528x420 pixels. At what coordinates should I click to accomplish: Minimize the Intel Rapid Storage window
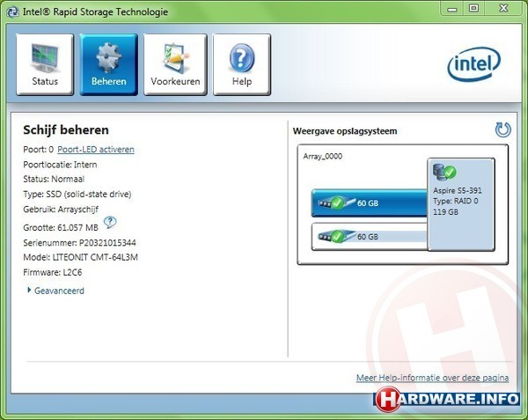tap(452, 9)
